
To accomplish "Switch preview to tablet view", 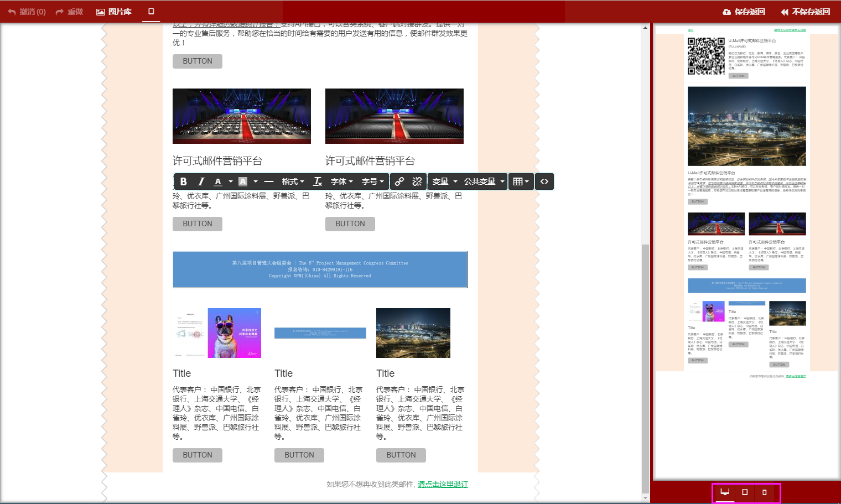I will [745, 492].
